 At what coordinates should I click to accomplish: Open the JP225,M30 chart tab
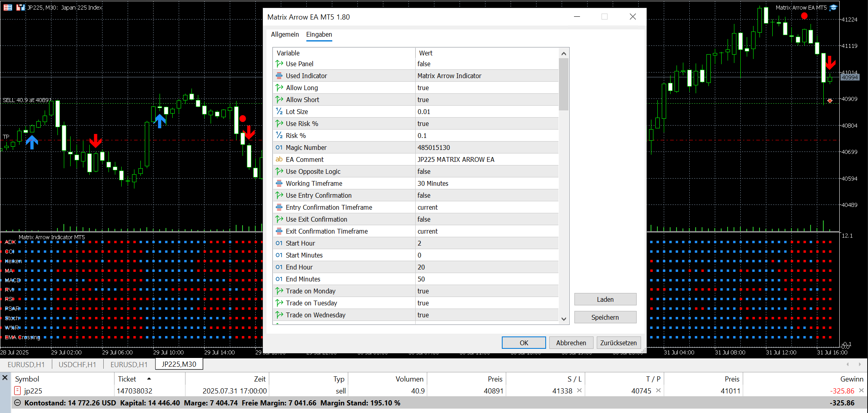pyautogui.click(x=179, y=364)
